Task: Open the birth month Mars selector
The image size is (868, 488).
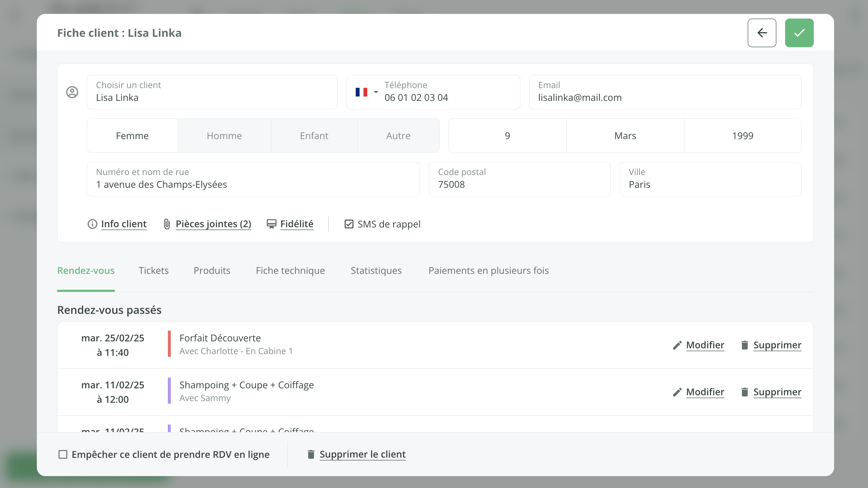Action: (625, 136)
